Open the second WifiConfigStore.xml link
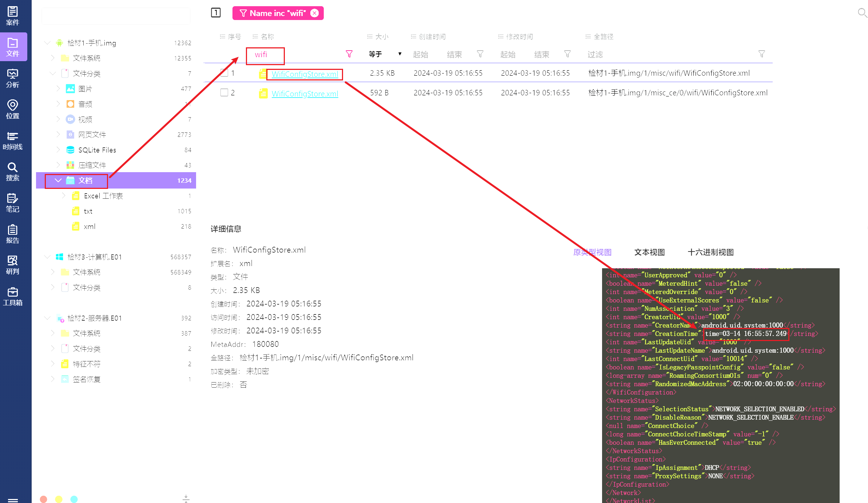868x503 pixels. [305, 94]
